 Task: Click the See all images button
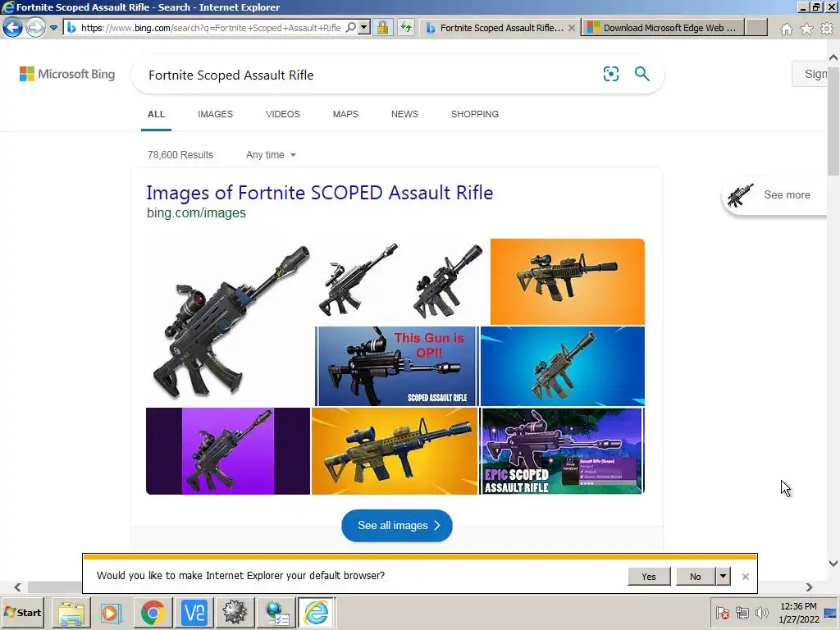[397, 526]
